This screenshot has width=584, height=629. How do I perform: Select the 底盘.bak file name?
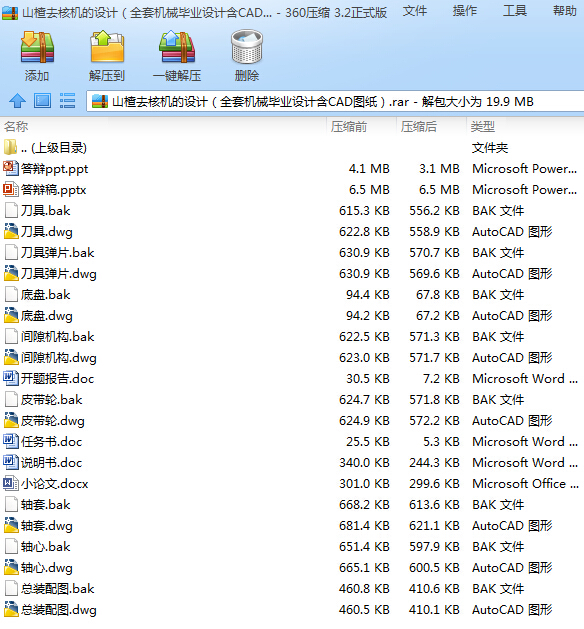(x=46, y=295)
